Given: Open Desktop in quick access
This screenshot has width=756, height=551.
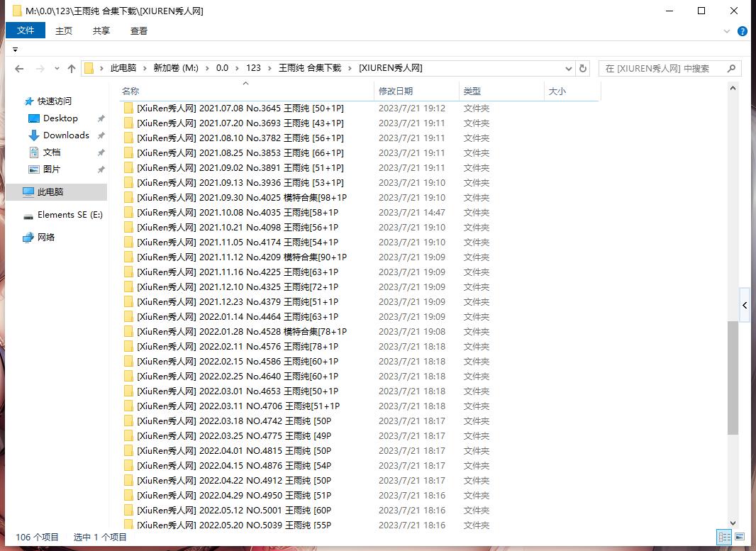Looking at the screenshot, I should 60,118.
